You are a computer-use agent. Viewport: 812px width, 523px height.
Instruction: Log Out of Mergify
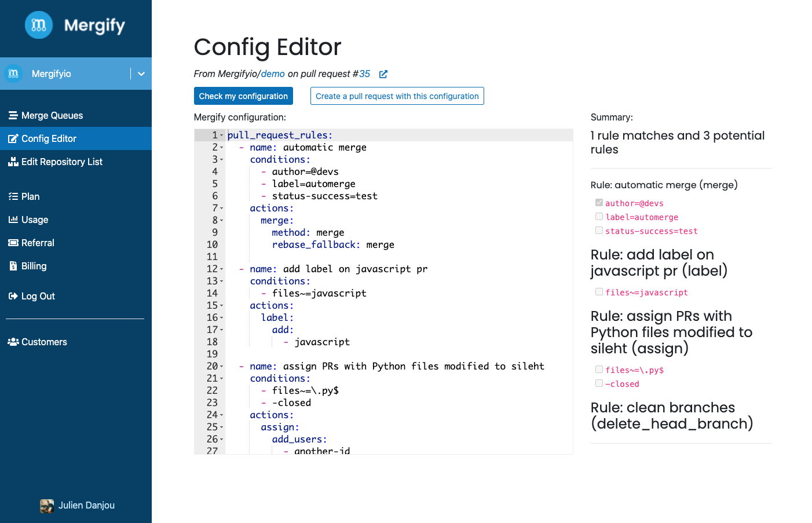pos(76,296)
